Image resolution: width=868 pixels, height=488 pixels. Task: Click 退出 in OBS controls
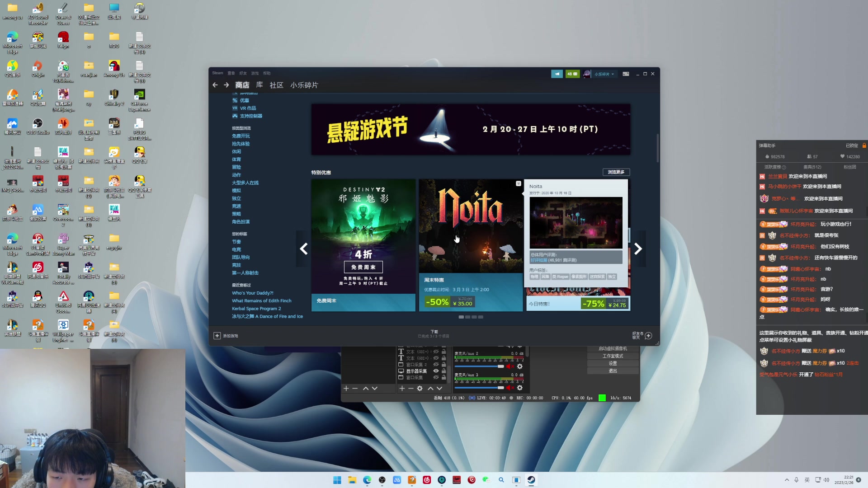click(x=613, y=371)
